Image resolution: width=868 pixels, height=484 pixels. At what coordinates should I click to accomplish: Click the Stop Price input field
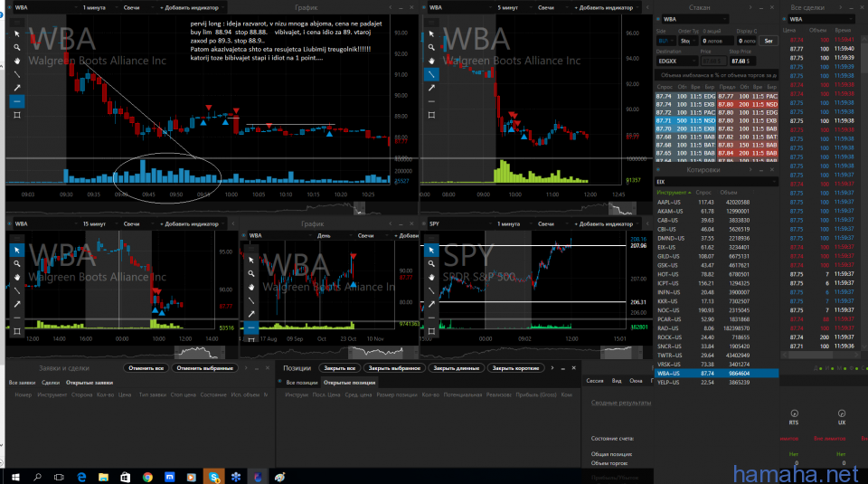click(x=744, y=61)
